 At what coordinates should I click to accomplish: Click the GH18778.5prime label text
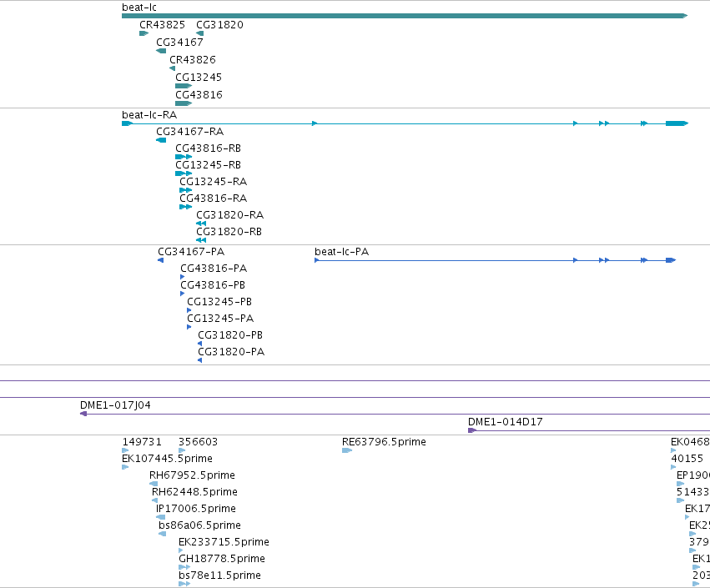pos(222,559)
